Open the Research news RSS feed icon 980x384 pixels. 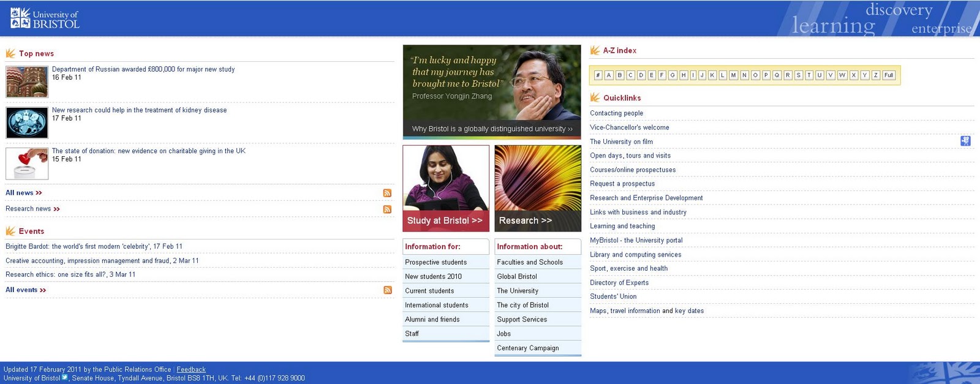(387, 209)
